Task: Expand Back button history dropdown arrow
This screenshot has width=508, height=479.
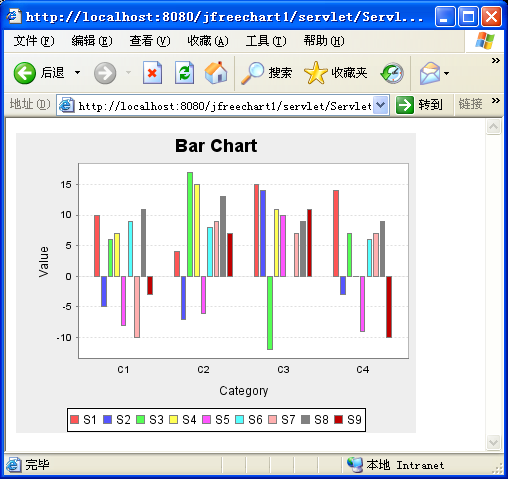Action: point(77,73)
